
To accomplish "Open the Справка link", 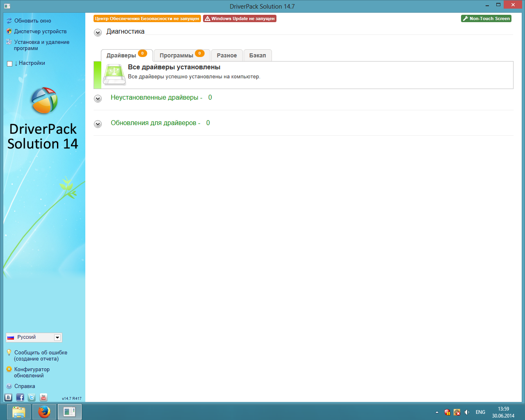I will [x=25, y=386].
